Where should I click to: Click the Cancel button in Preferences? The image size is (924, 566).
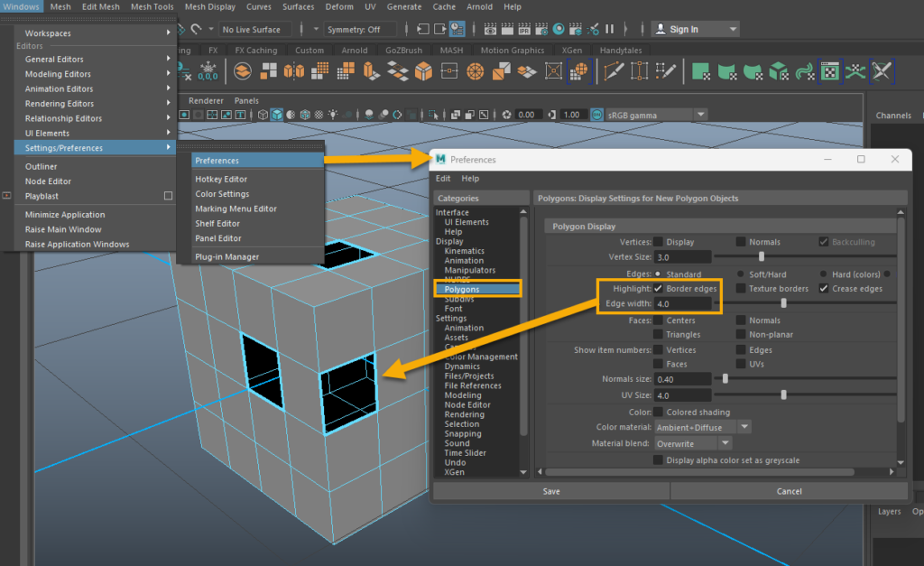(789, 491)
